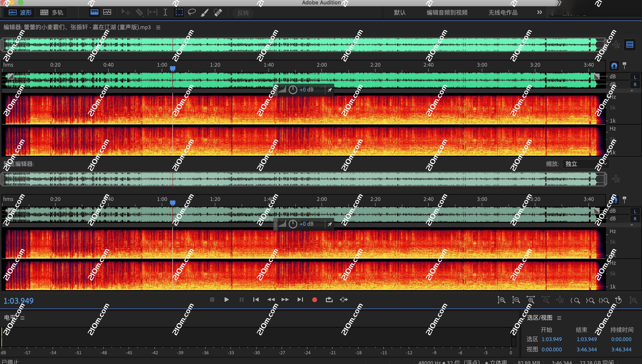Screen dimensions: 642x364
Task: Select the Time Selection tool
Action: click(x=165, y=12)
